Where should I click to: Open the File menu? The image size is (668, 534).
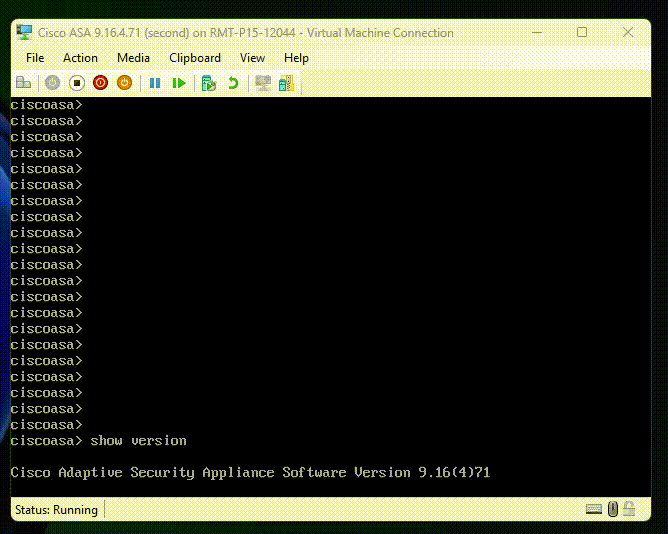click(x=35, y=58)
